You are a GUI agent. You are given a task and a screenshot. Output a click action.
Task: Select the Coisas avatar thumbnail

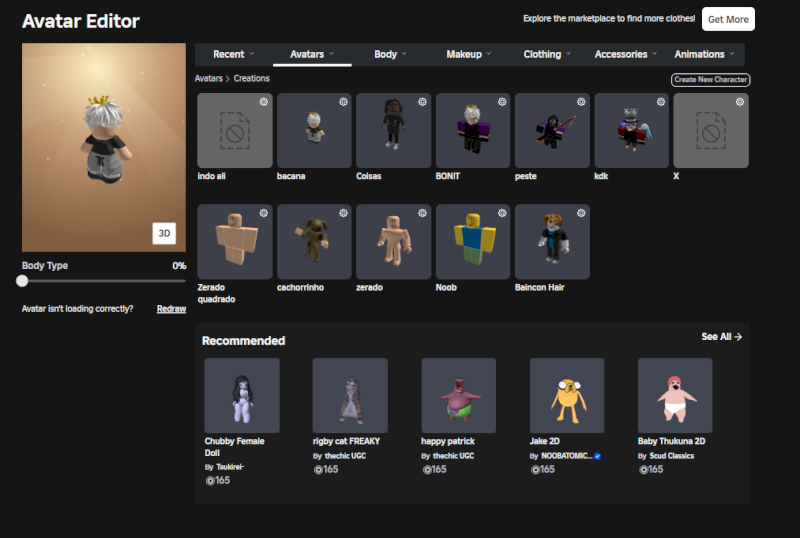tap(393, 130)
